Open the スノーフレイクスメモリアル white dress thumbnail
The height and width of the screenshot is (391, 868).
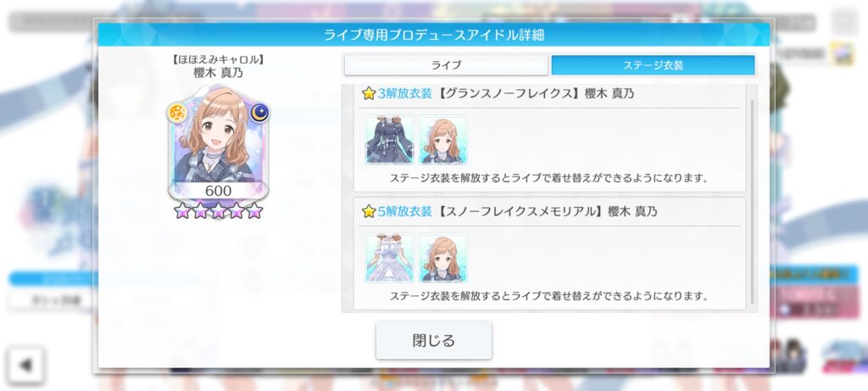pyautogui.click(x=389, y=258)
